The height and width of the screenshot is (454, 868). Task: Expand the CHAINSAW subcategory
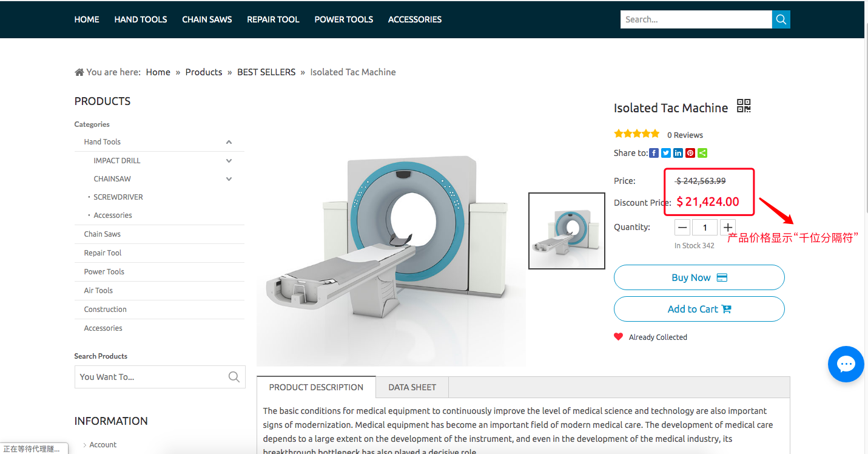click(x=229, y=179)
